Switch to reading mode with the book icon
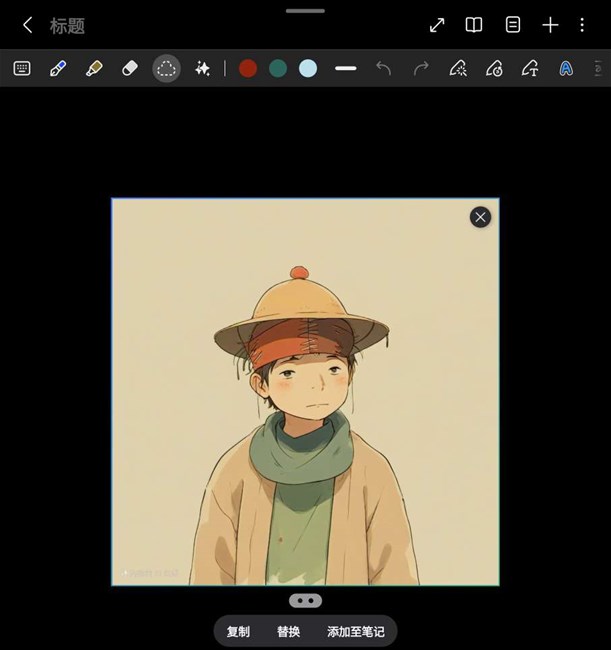Viewport: 611px width, 650px height. (x=474, y=25)
